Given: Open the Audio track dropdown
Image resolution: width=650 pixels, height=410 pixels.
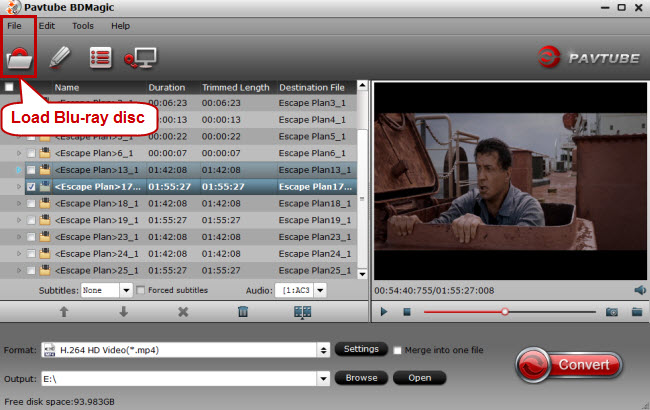Looking at the screenshot, I should coord(320,290).
